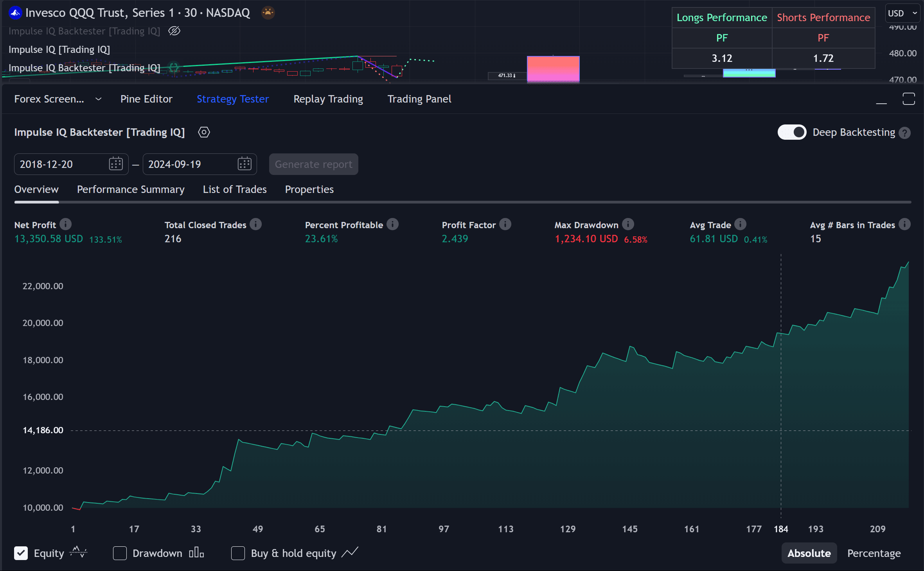Click Total Closed Trades value 216
Screen dimensions: 924x571
point(173,239)
